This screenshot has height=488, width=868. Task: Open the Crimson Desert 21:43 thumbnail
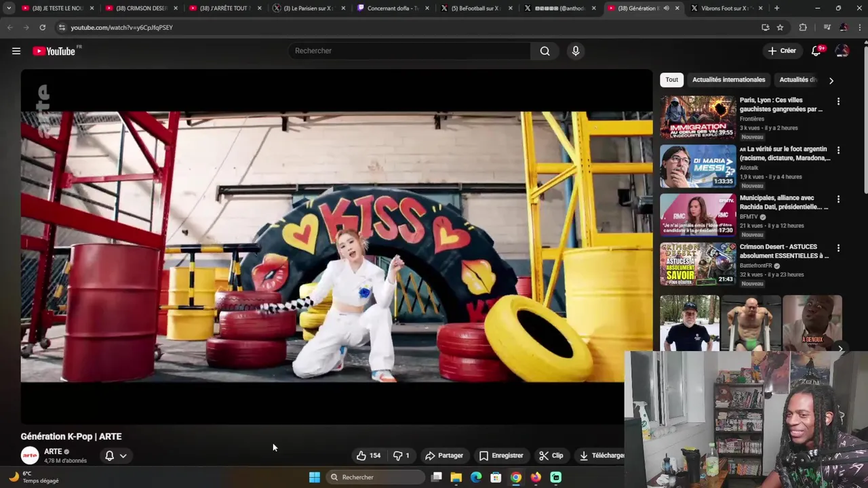point(698,264)
